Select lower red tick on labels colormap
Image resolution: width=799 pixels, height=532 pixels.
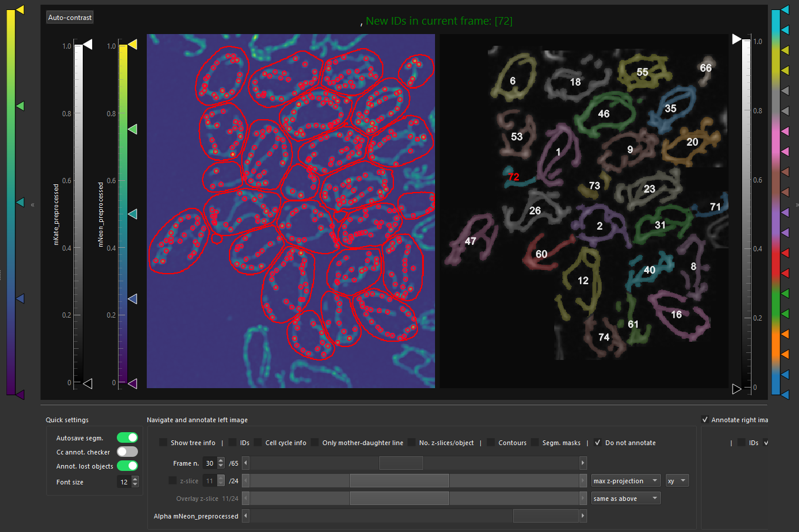[x=785, y=273]
